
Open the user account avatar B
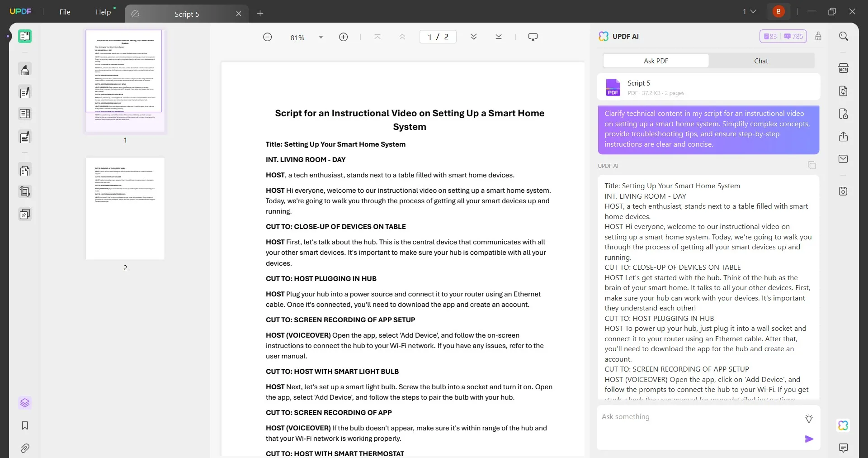pyautogui.click(x=778, y=11)
